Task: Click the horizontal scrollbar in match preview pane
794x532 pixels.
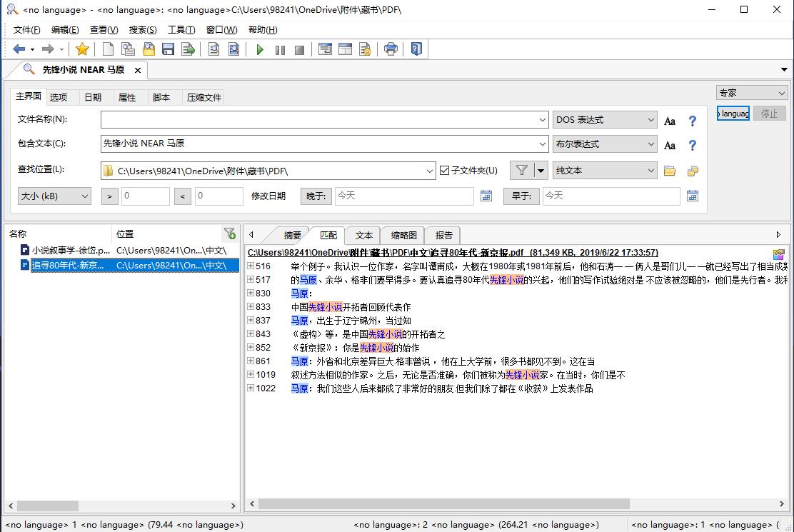Action: 443,504
